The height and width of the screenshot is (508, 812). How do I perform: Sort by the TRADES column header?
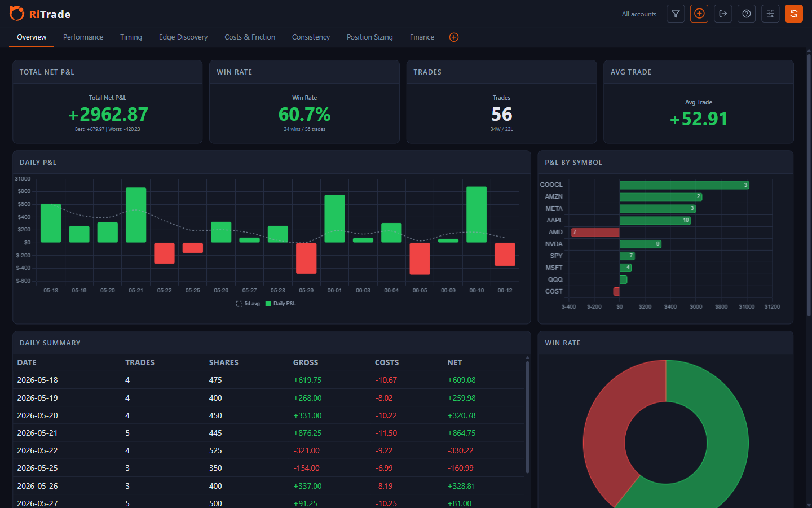(140, 362)
